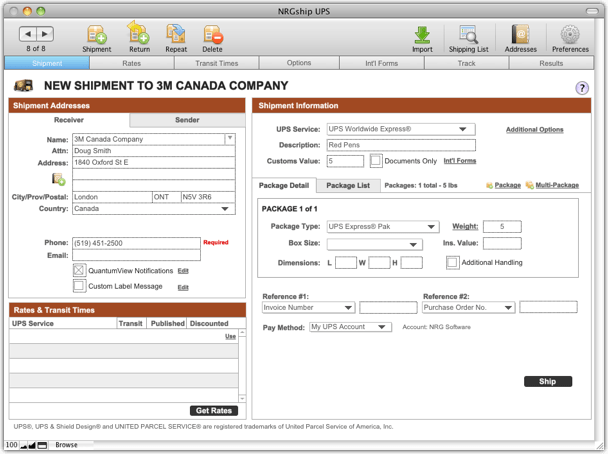The image size is (608, 454).
Task: Click the Email input field
Action: [x=136, y=255]
